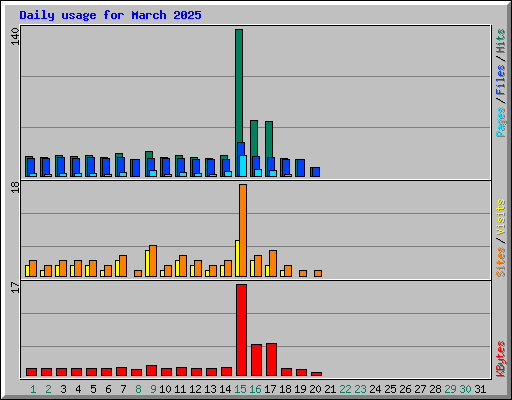Select day 15 label on the x-axis
This screenshot has height=400, width=512.
point(240,389)
